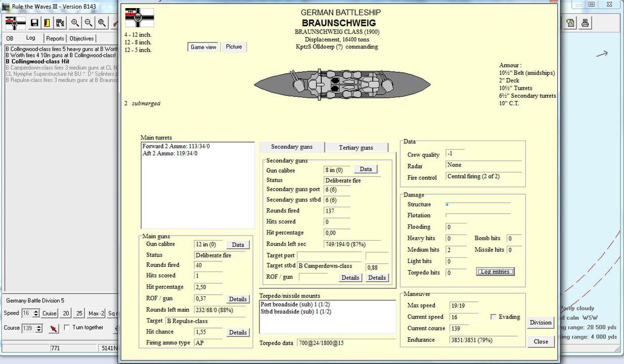Click the reset zoom magnifier icon

(100, 23)
